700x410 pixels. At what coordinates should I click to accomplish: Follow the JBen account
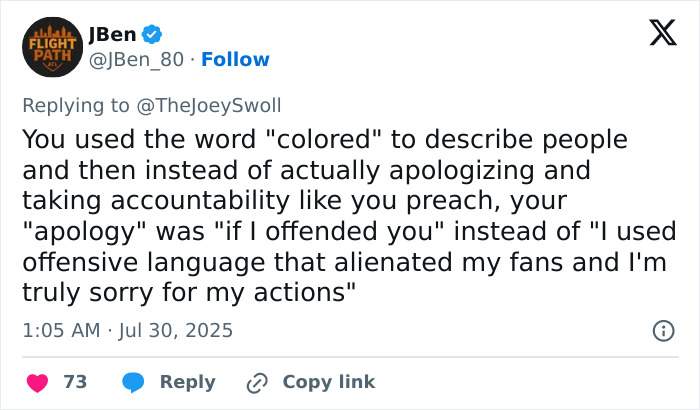[235, 60]
